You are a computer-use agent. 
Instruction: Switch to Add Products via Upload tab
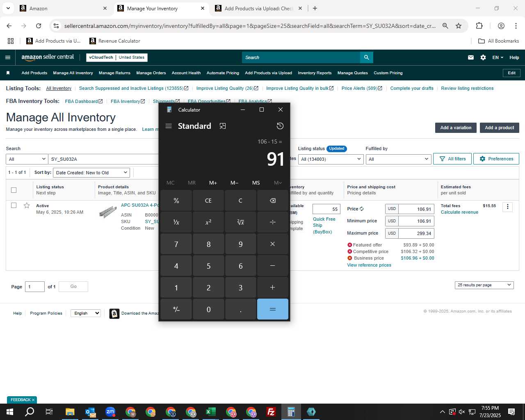258,8
